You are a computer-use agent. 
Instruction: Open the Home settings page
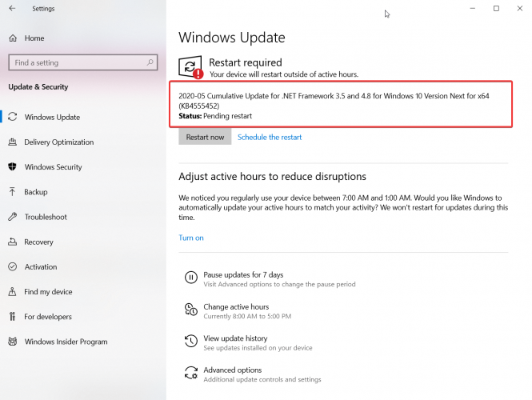34,38
